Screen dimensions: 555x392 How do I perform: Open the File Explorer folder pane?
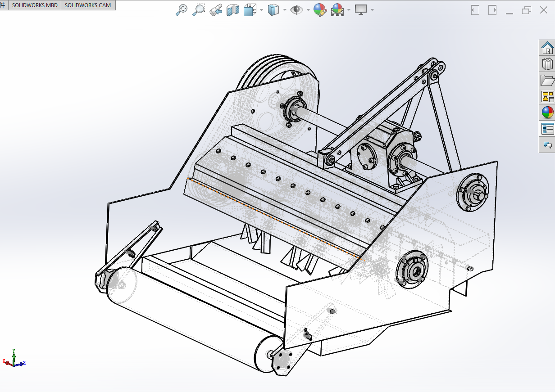pyautogui.click(x=547, y=80)
